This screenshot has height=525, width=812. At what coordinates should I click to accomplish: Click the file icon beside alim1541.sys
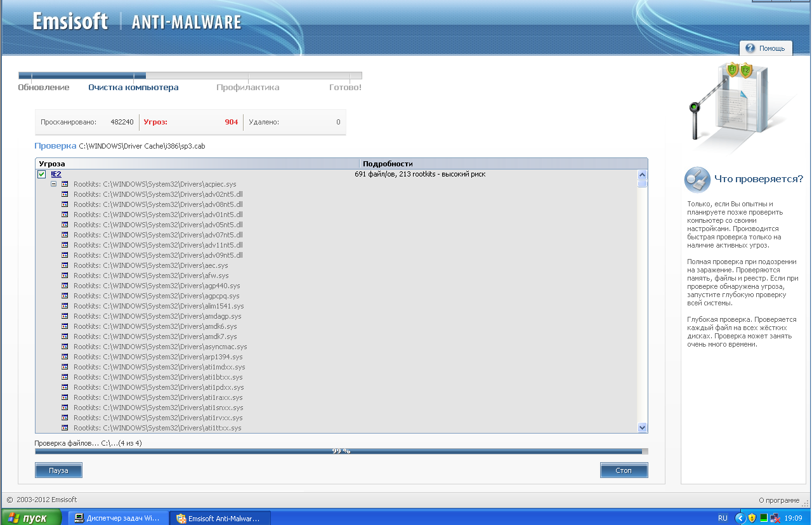tap(65, 306)
